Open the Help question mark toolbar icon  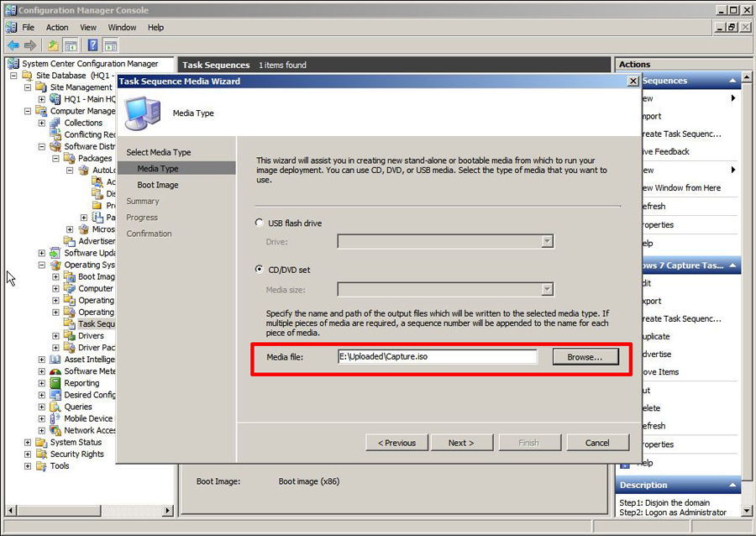coord(93,45)
